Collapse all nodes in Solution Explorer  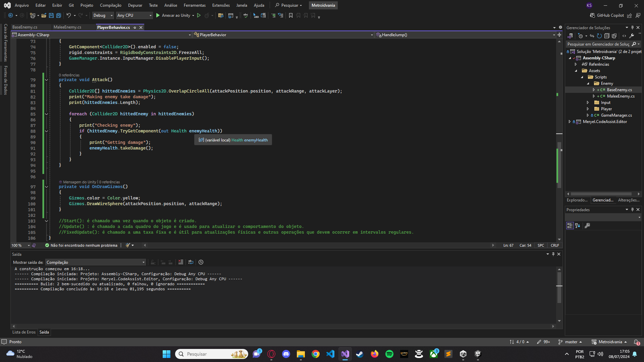pos(607,36)
